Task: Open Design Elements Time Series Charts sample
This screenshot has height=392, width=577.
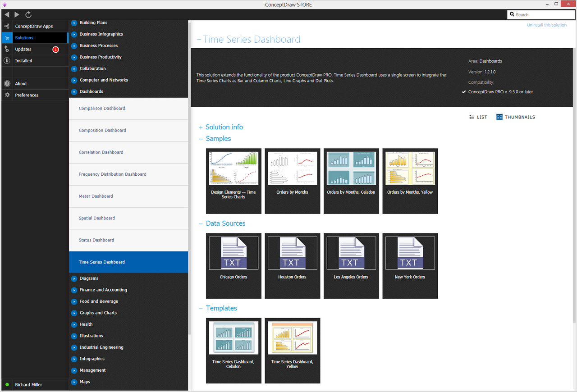Action: click(x=234, y=181)
